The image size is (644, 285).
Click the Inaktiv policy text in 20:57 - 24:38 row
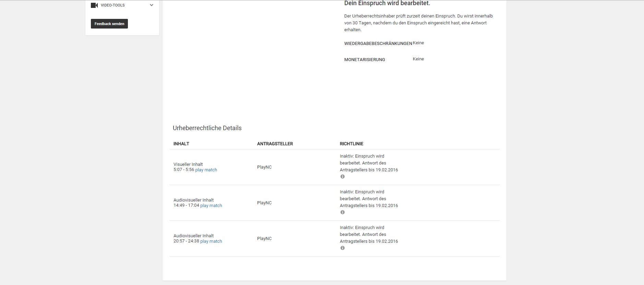[x=369, y=234]
